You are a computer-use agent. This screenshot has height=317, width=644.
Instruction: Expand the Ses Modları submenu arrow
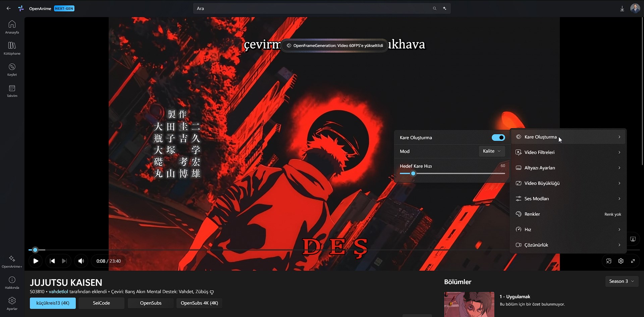coord(619,199)
